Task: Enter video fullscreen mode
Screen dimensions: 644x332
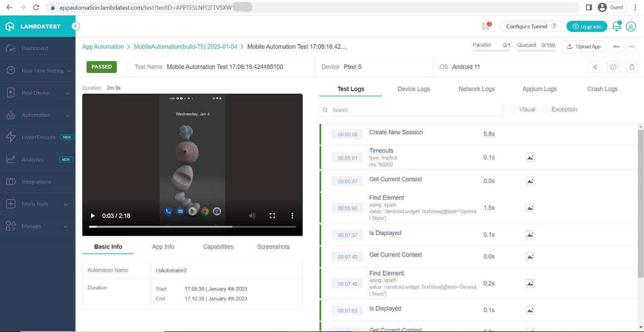Action: [x=272, y=216]
